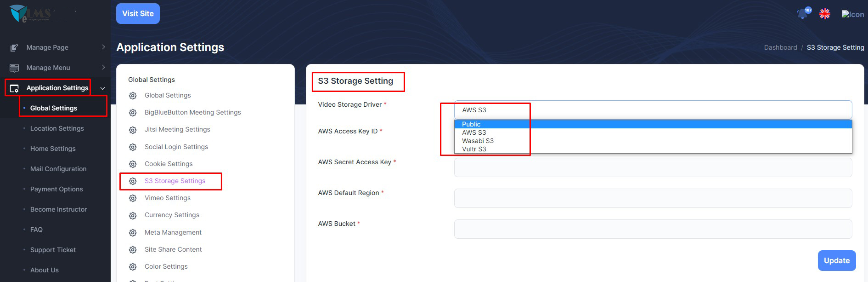Viewport: 868px width, 282px height.
Task: Collapse the Application Settings submenu arrow
Action: (x=102, y=88)
